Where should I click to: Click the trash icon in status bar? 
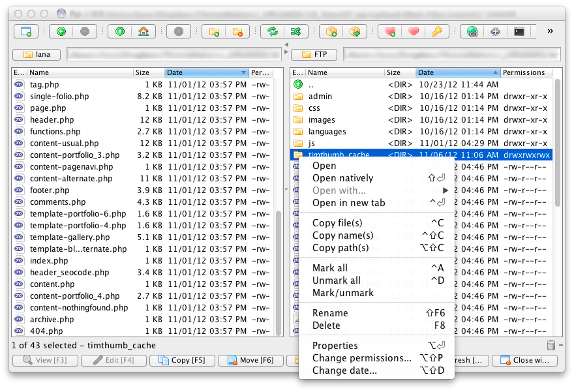pos(551,345)
